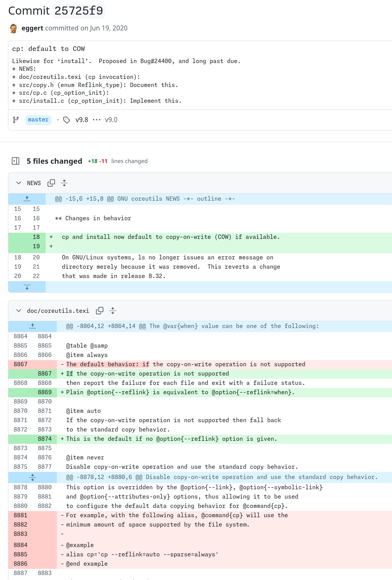Click added line number 18 in NEWS

36,237
